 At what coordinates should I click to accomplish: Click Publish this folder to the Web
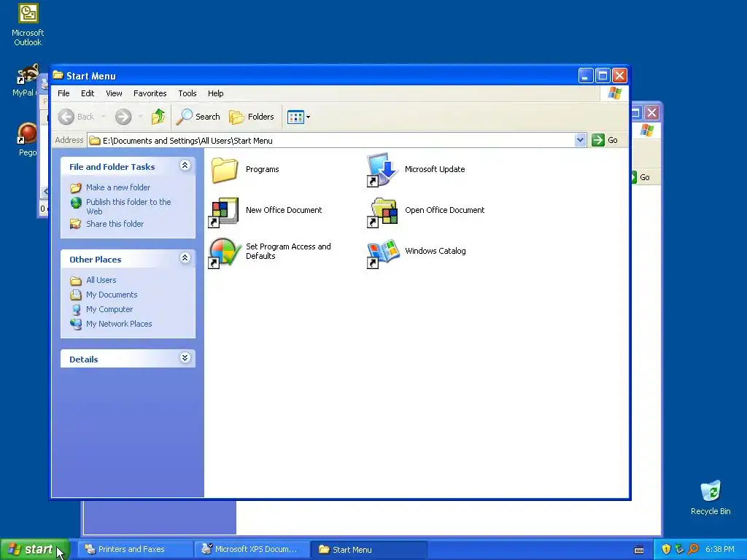tap(128, 206)
